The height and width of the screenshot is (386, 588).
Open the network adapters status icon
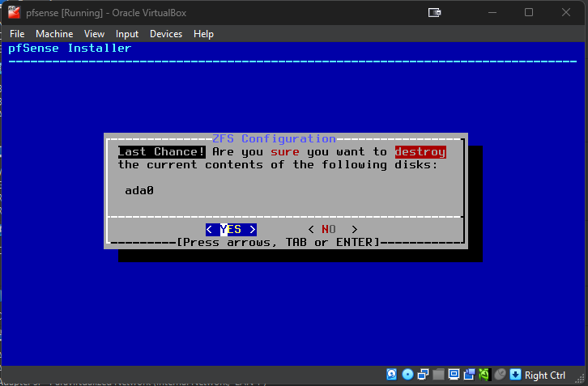point(423,375)
